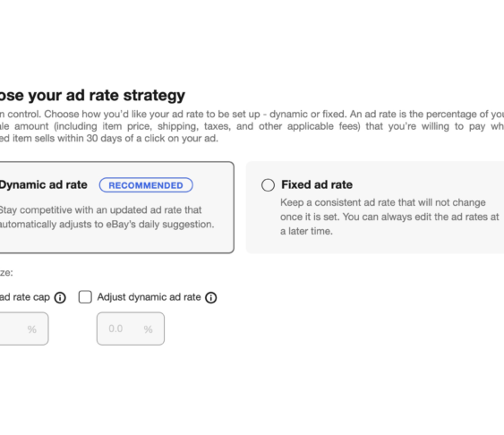Open info icon next to Adjust dynamic ad rate
The image size is (504, 435).
tap(211, 298)
